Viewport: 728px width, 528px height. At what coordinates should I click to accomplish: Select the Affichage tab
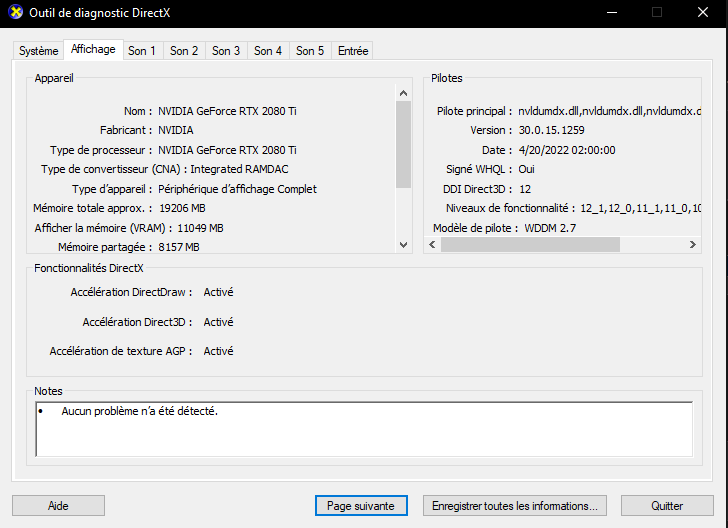coord(93,49)
